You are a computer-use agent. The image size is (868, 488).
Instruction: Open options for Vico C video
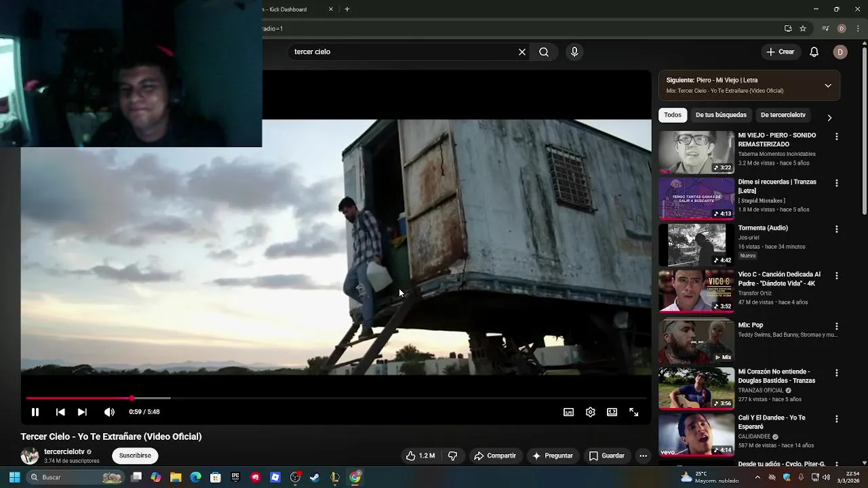[836, 276]
